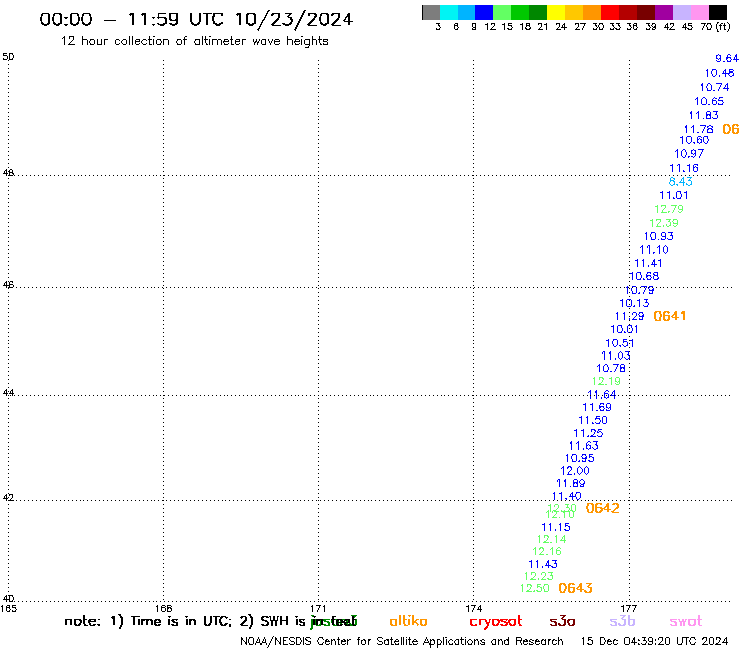Click the longitude axis label 174
The width and height of the screenshot is (740, 650).
(473, 608)
